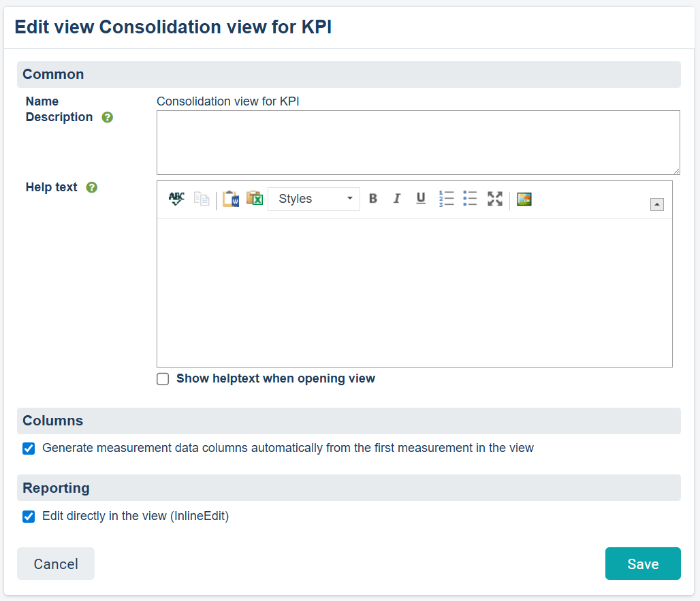Screen dimensions: 700x601
Task: Click the Save button
Action: coord(643,564)
